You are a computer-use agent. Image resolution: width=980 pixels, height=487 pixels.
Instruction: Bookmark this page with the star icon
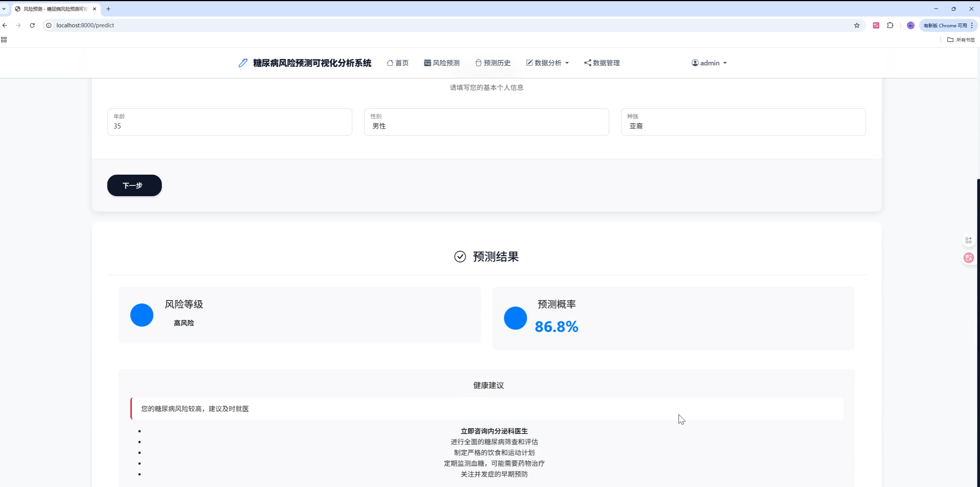[856, 25]
